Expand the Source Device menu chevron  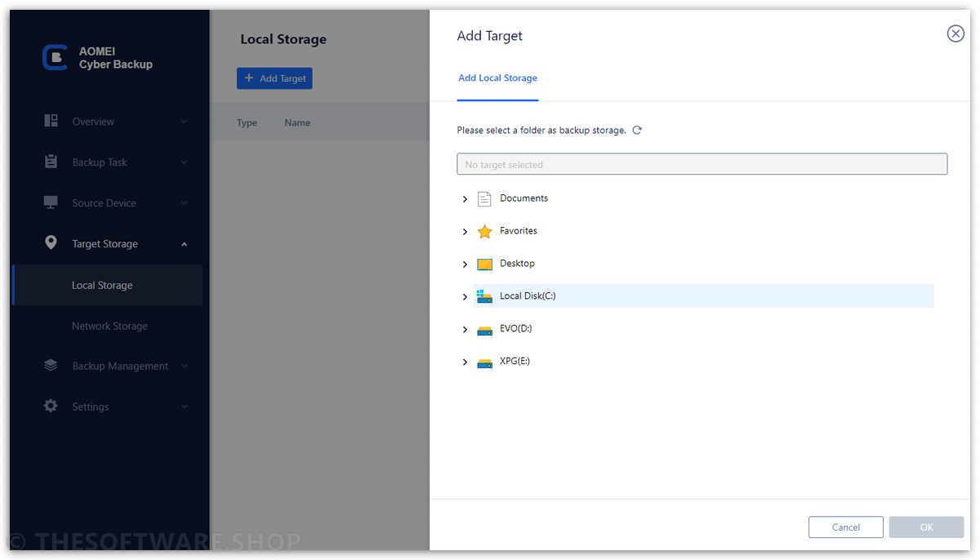point(184,203)
